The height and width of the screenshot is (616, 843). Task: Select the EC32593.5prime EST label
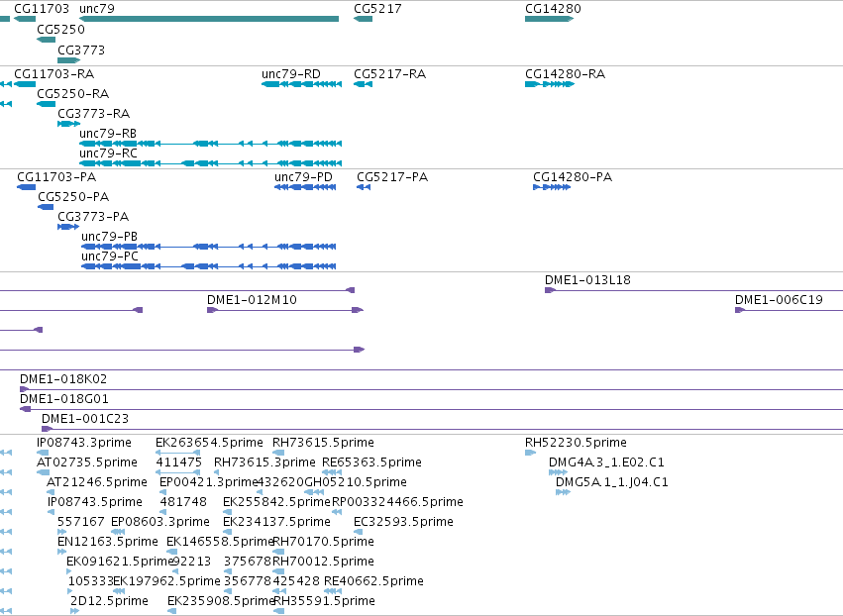coord(403,522)
